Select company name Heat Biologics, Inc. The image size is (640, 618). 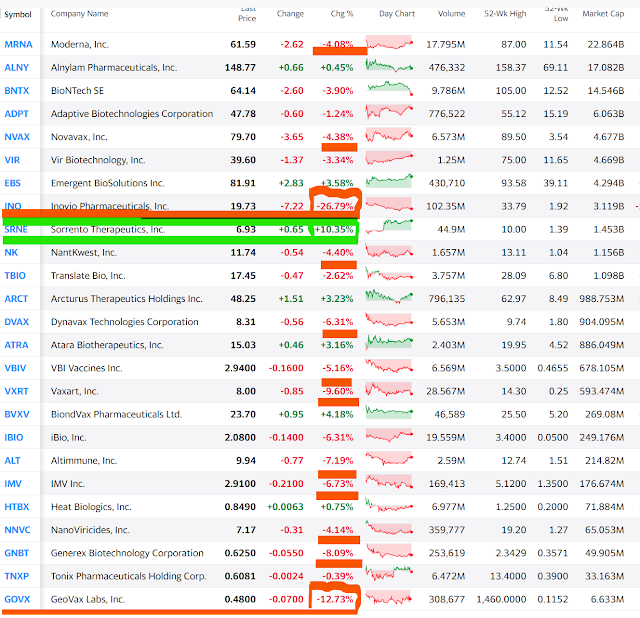coord(91,507)
